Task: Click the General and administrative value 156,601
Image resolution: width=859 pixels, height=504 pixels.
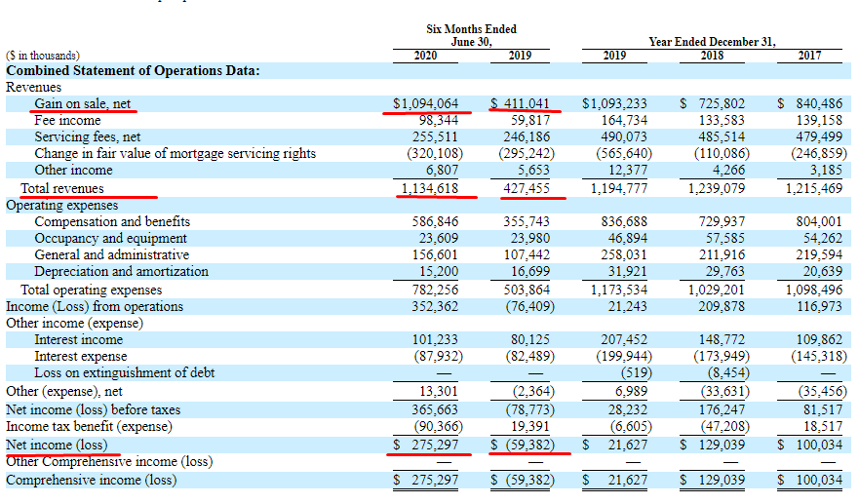Action: [x=435, y=254]
